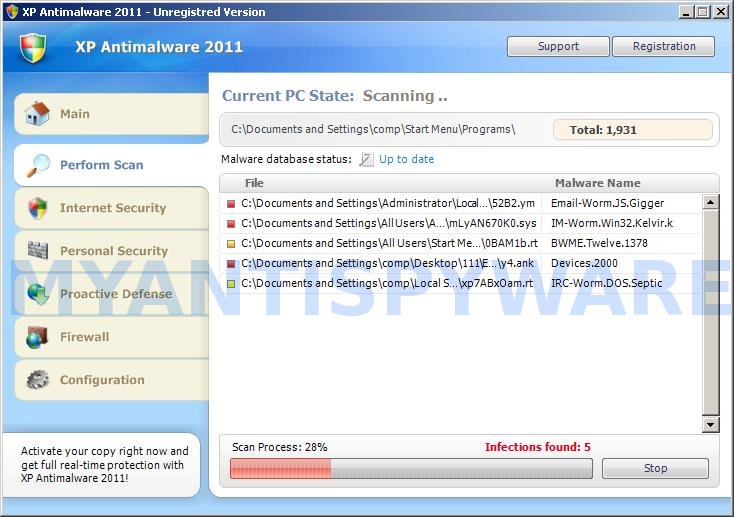Click the activation promo message box

coord(103,465)
